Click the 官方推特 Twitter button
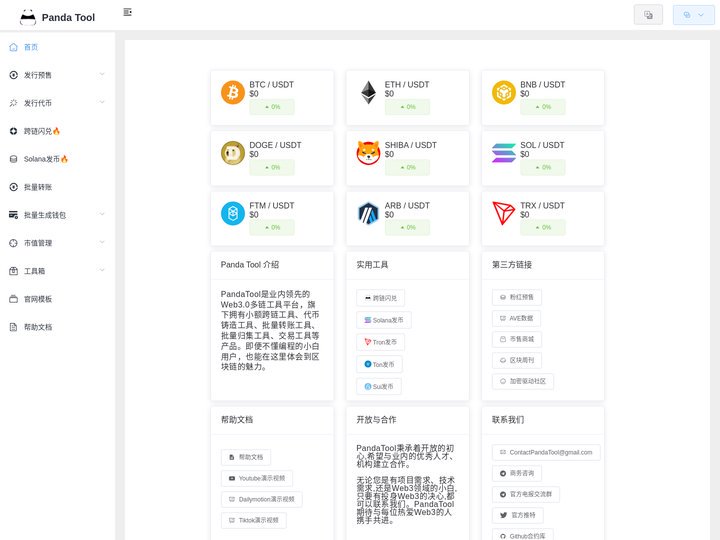720x540 pixels. (518, 515)
